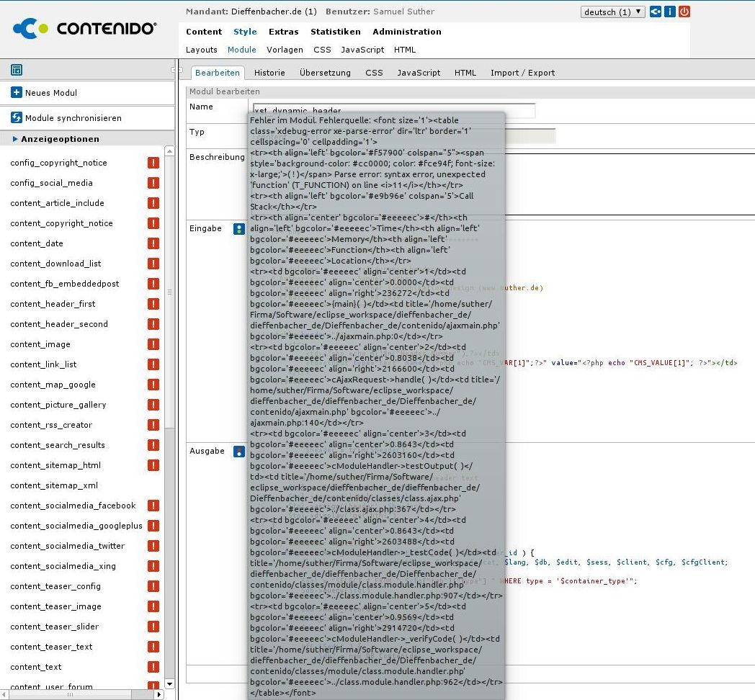Click the Eingabe status indicator icon
This screenshot has width=755, height=700.
tap(238, 229)
